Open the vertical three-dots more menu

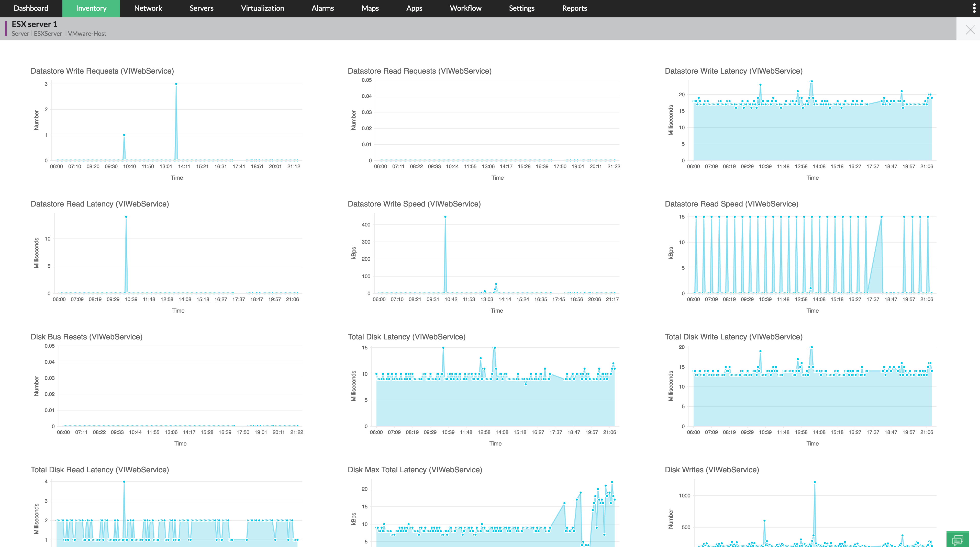coord(974,8)
